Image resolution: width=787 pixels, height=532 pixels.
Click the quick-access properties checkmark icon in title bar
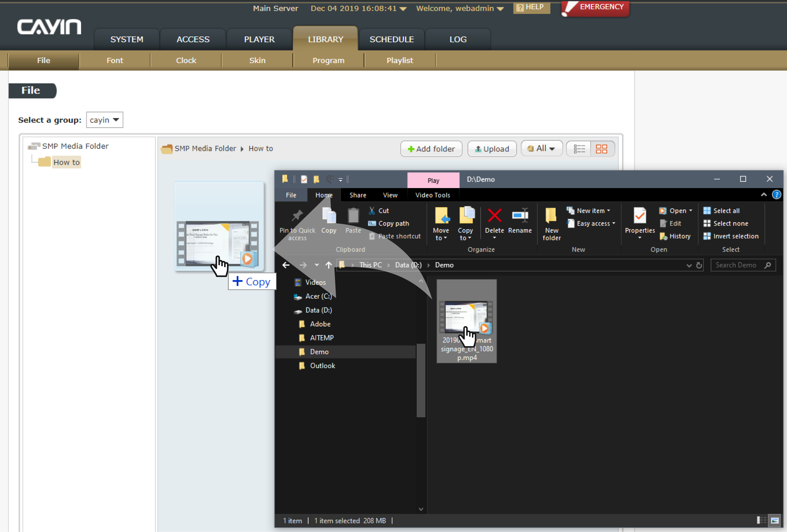pos(304,179)
